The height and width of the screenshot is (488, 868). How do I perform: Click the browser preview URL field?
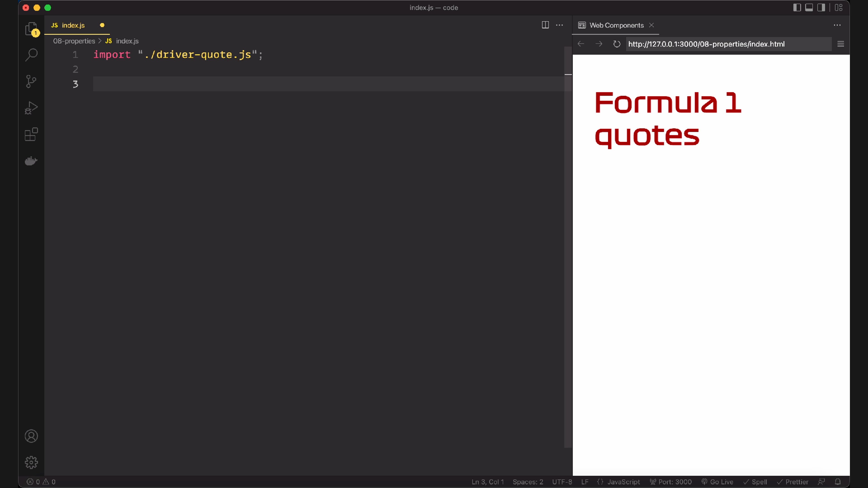(x=728, y=44)
